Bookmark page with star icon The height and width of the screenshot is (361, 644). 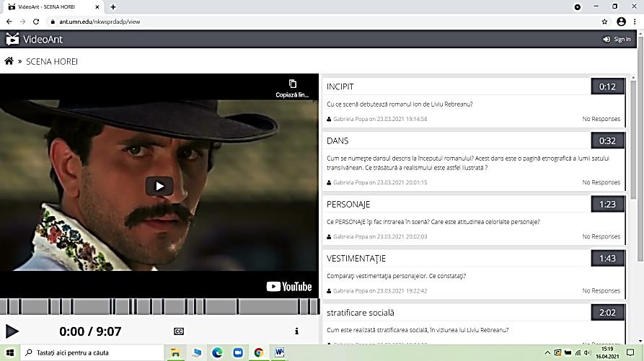[x=604, y=22]
